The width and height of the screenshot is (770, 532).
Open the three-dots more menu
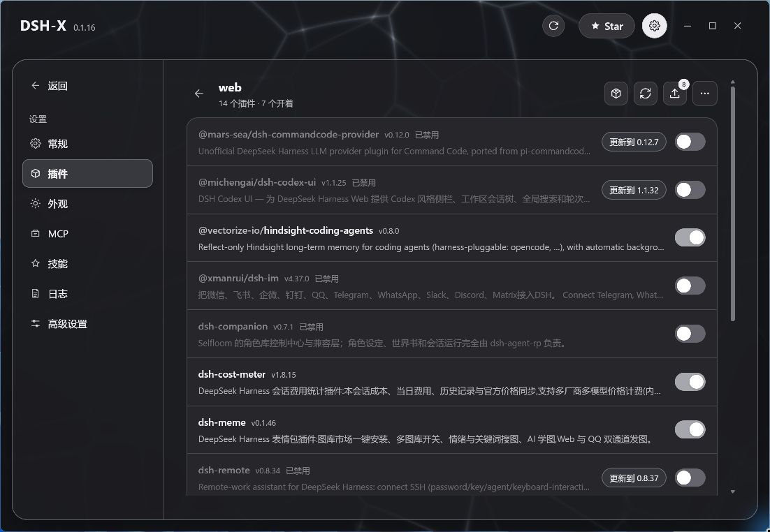(705, 94)
